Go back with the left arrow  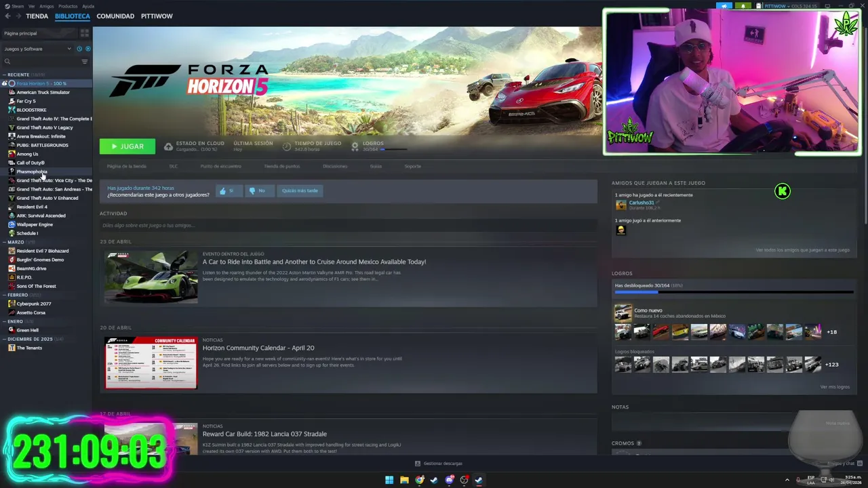coord(7,16)
